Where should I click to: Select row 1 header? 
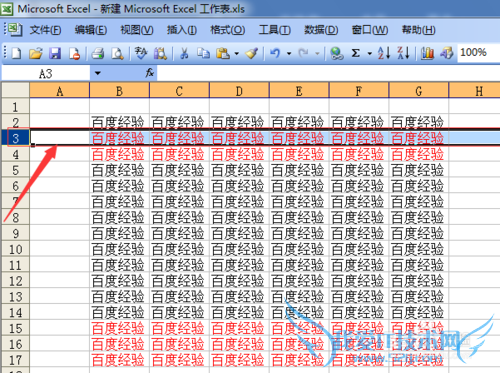click(x=15, y=107)
